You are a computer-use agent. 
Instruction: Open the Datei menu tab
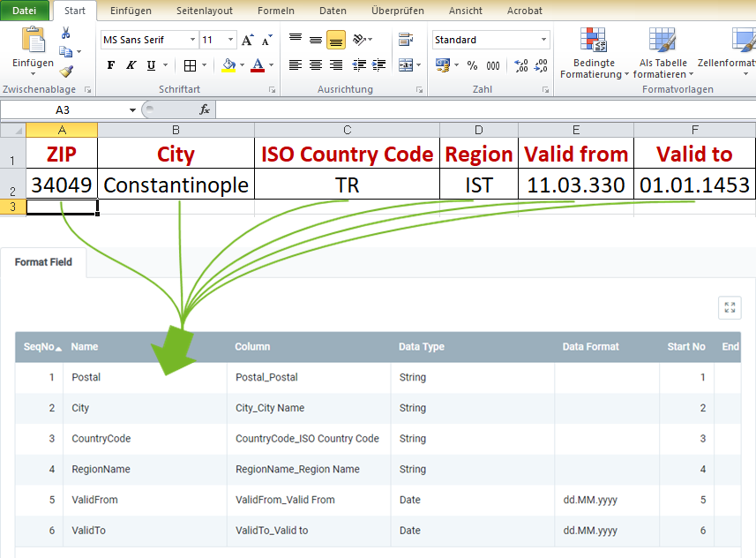pos(24,11)
